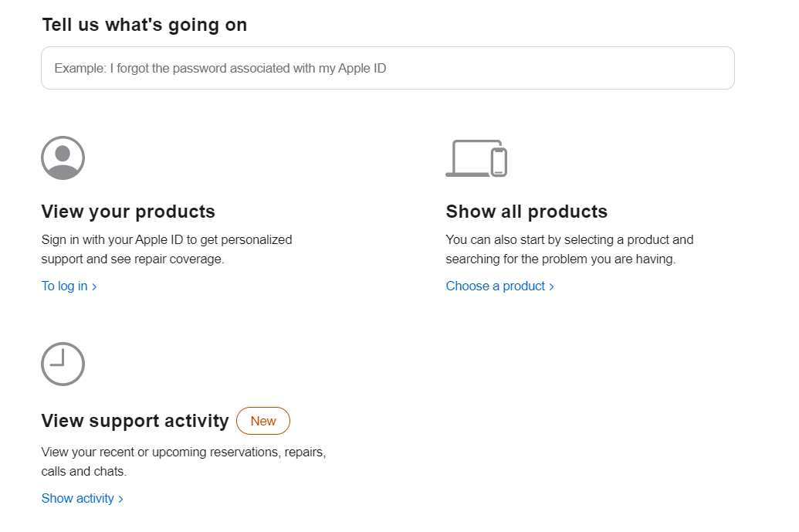The height and width of the screenshot is (532, 799).
Task: Click the personalized support description text
Action: pyautogui.click(x=167, y=249)
